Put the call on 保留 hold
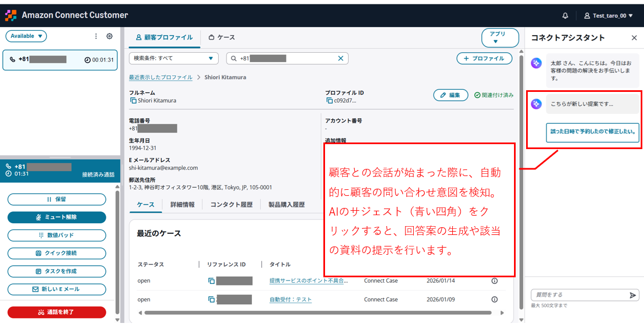The width and height of the screenshot is (644, 329). pyautogui.click(x=57, y=199)
